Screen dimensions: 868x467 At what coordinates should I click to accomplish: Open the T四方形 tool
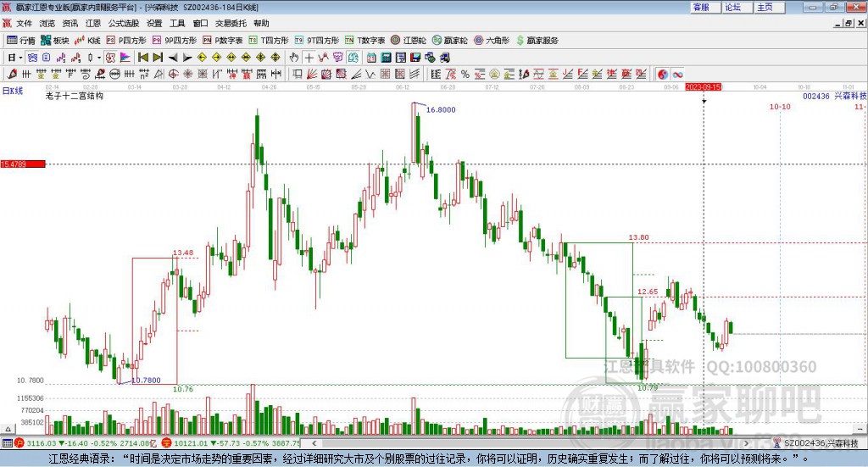tap(269, 41)
